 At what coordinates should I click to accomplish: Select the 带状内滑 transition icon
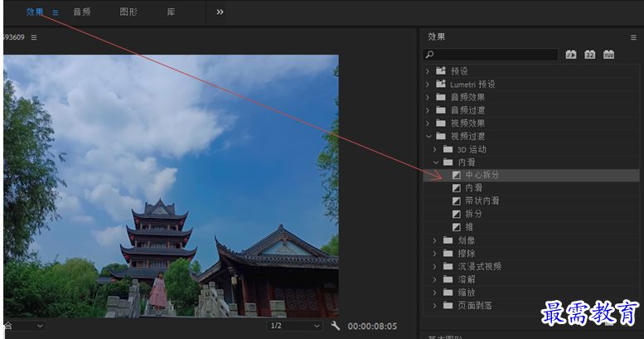(457, 201)
